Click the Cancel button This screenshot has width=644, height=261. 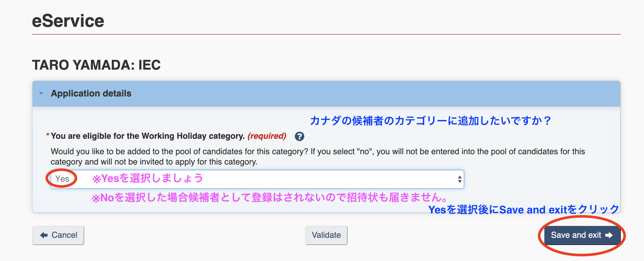(x=58, y=235)
